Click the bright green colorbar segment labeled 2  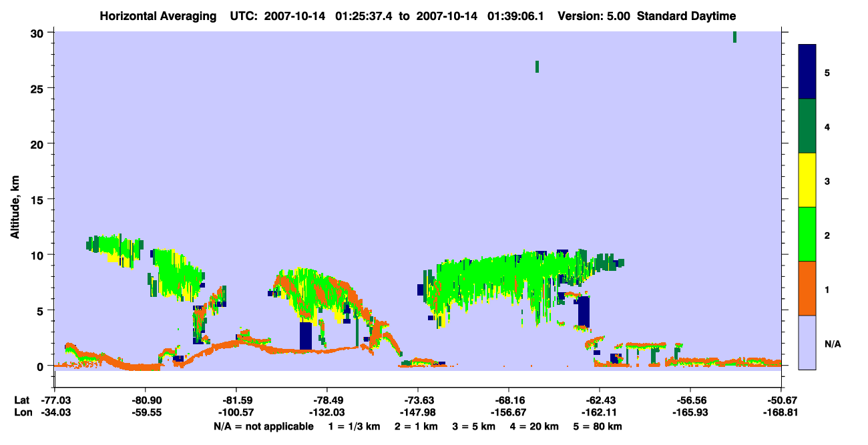point(807,234)
